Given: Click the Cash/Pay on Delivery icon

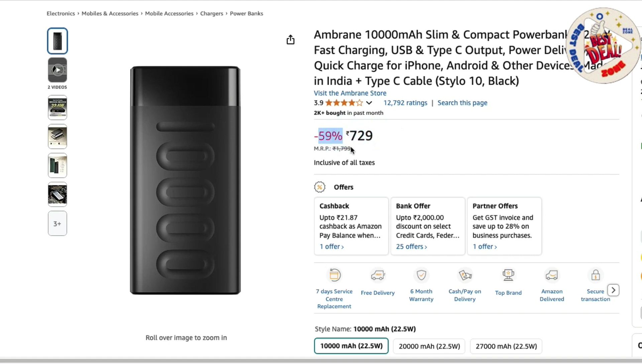Looking at the screenshot, I should (465, 275).
